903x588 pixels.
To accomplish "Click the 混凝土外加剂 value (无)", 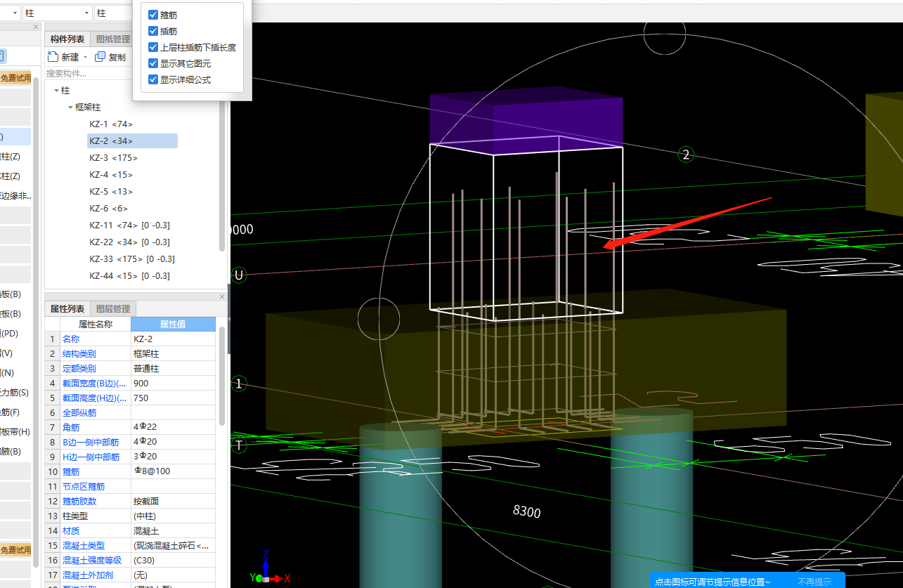I will click(173, 575).
